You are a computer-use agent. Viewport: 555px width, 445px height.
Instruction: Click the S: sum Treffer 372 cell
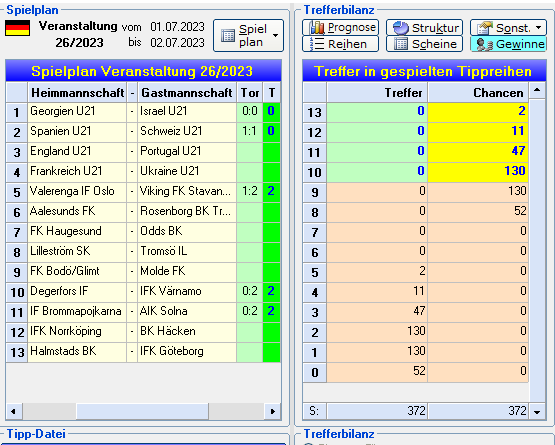click(377, 411)
